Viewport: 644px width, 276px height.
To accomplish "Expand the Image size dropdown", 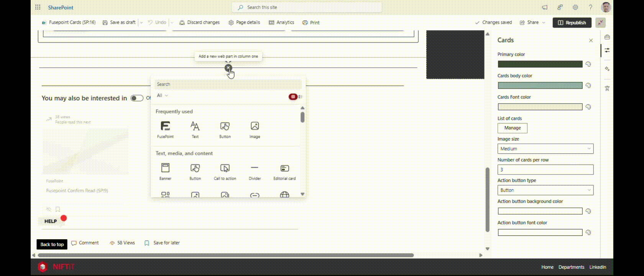I will click(x=545, y=149).
